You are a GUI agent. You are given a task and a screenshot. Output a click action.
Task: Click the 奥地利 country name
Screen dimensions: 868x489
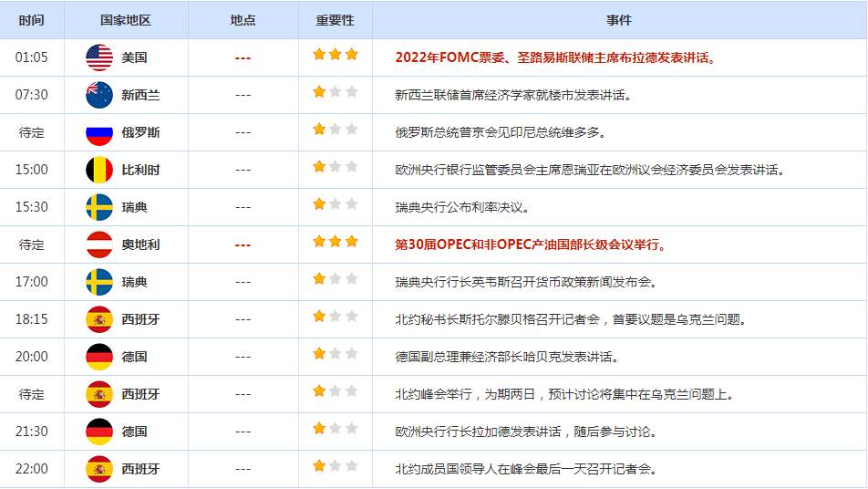(140, 244)
